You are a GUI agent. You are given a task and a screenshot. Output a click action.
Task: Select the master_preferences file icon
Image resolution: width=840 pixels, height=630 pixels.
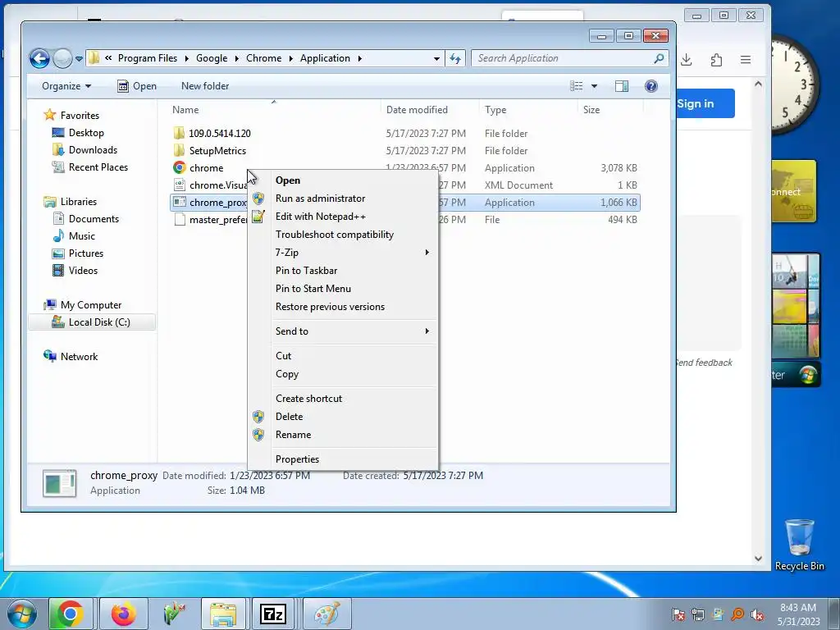[x=180, y=220]
